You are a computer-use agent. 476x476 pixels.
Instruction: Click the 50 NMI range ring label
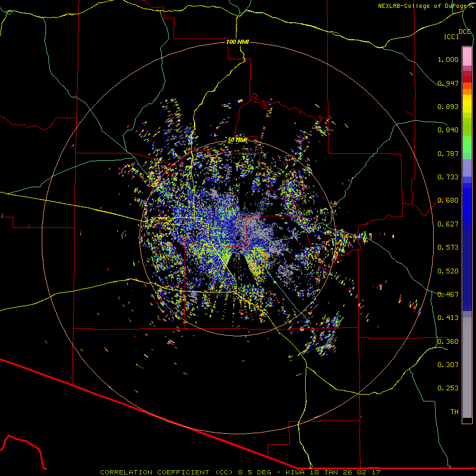237,140
